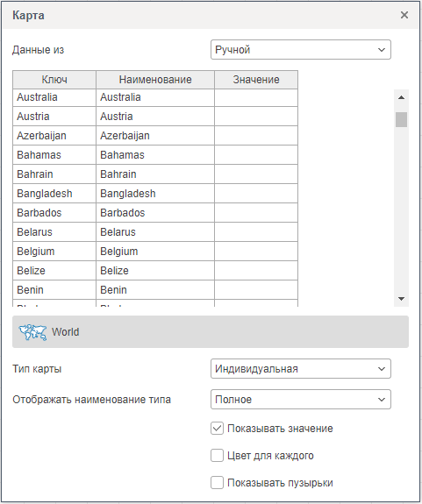Click the Bahamas key cell
The image size is (422, 504).
[54, 155]
